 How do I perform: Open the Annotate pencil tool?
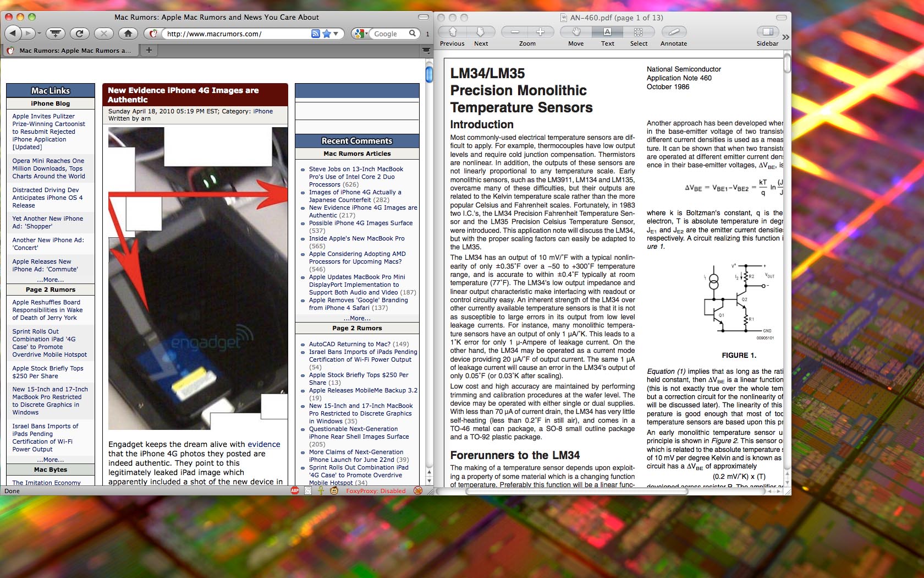674,32
